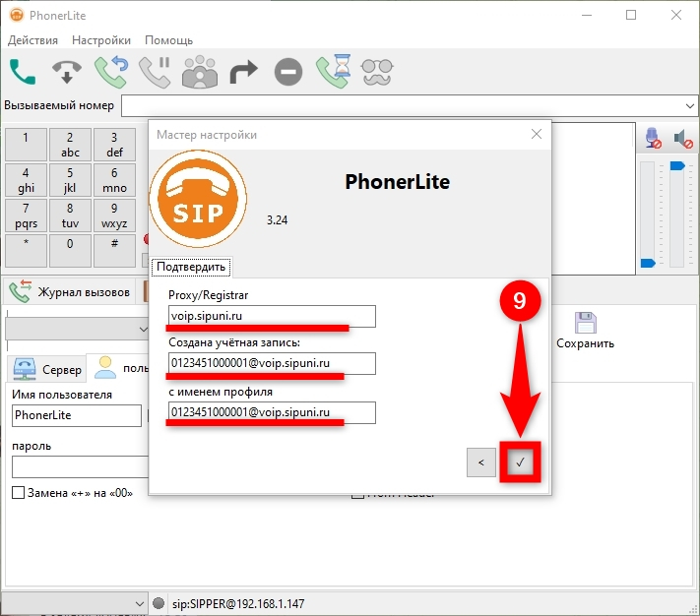The image size is (700, 616).
Task: Click keypad button 3 def
Action: (x=114, y=145)
